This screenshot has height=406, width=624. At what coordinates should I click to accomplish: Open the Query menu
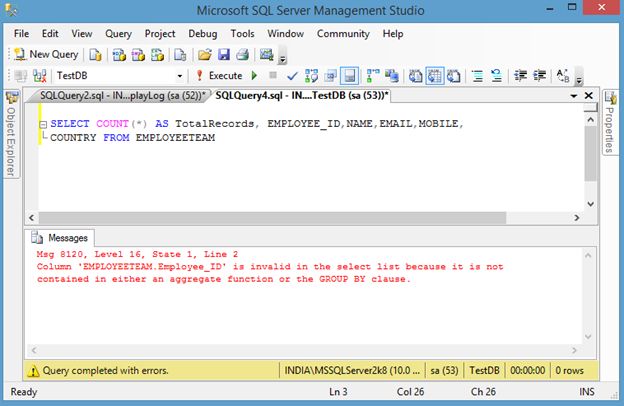tap(118, 34)
